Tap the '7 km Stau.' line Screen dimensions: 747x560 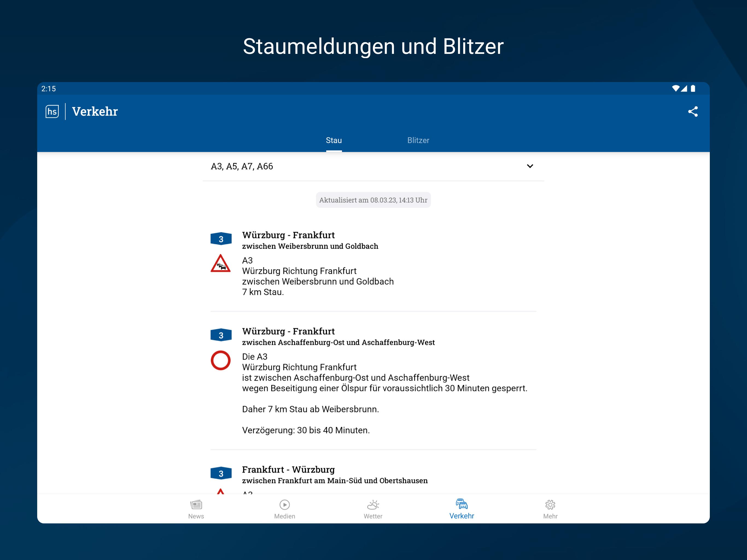tap(263, 292)
